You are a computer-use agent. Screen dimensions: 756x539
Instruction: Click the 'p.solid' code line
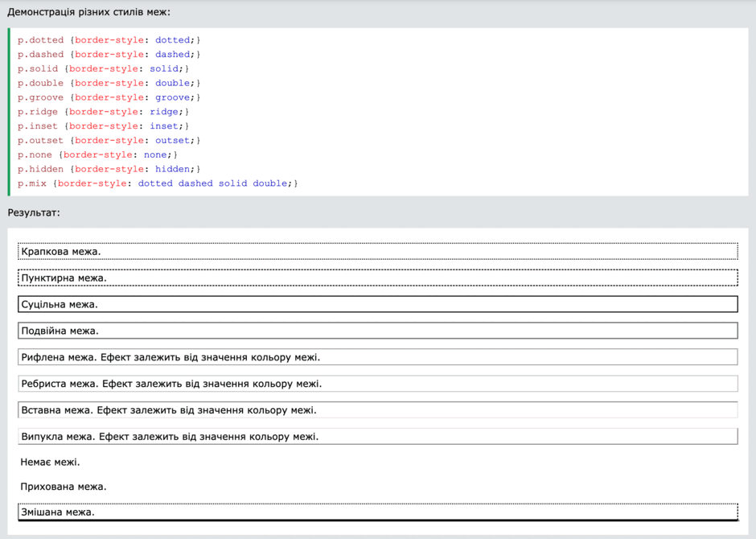pos(103,69)
